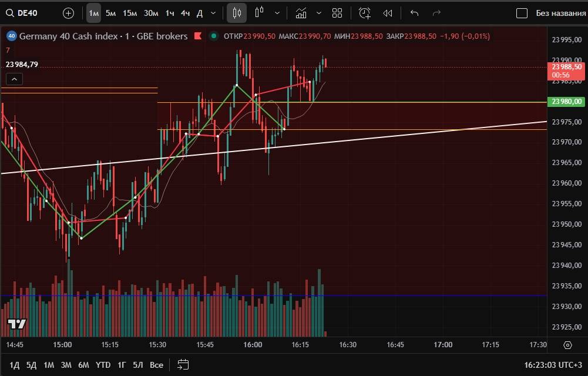Collapse the indicator legend arrow button
The height and width of the screenshot is (376, 588).
(15, 79)
